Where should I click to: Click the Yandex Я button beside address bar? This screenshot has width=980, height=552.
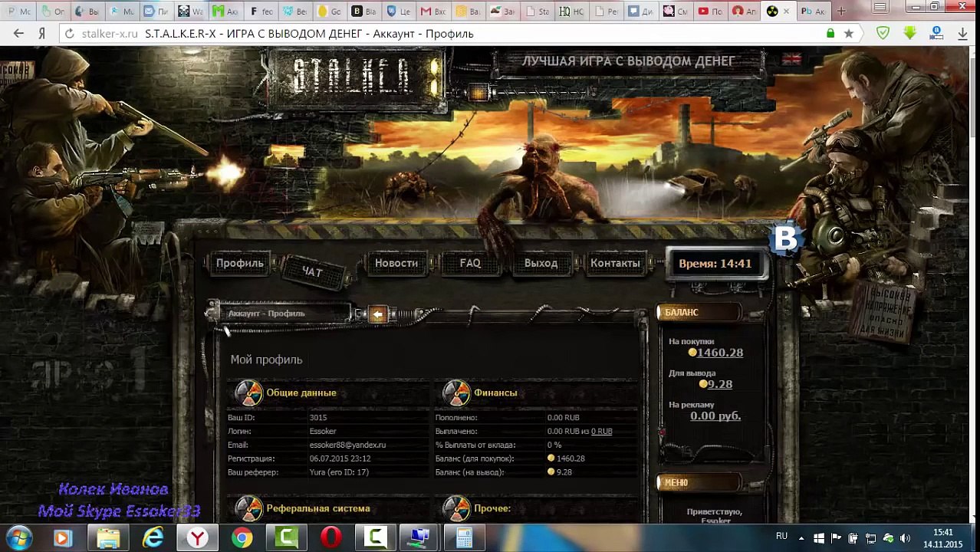[x=42, y=34]
